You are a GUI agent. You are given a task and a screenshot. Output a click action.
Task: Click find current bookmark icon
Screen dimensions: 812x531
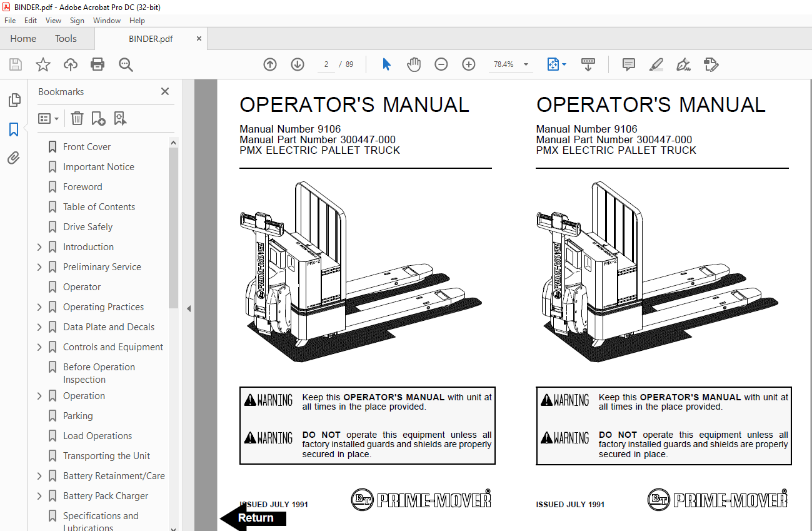(121, 118)
